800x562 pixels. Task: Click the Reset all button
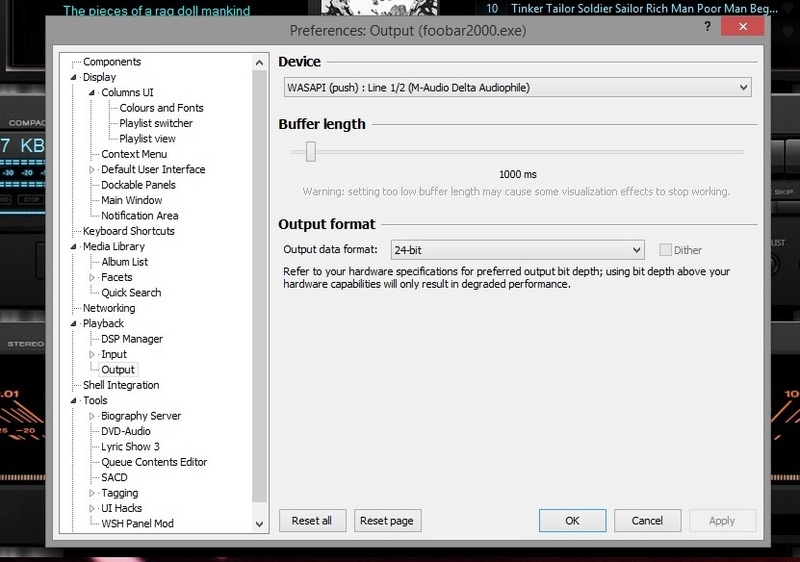[x=312, y=521]
